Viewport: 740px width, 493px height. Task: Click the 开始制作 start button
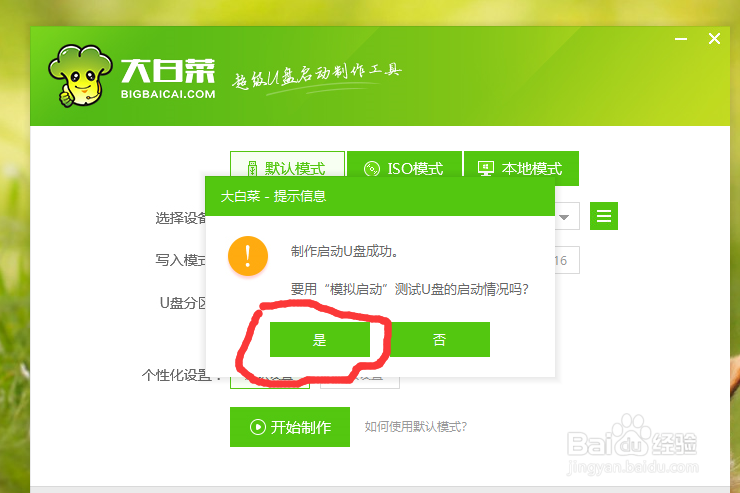[290, 427]
